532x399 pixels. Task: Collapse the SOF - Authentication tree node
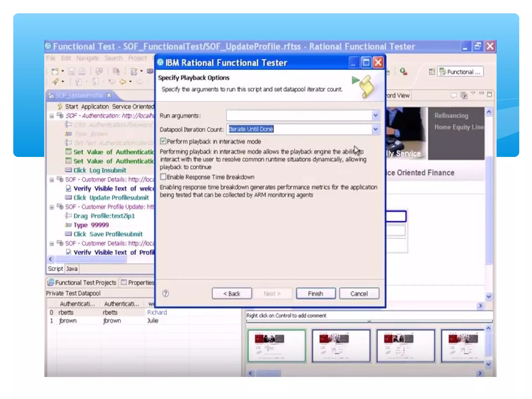52,116
